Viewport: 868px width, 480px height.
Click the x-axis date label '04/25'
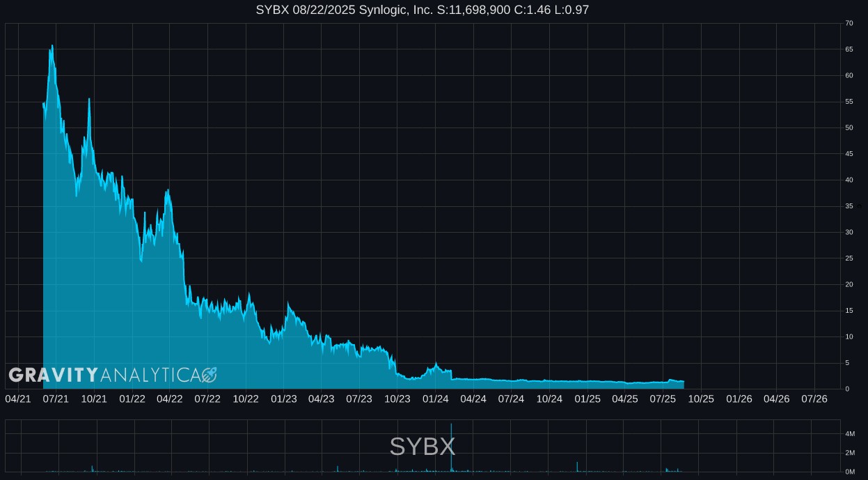point(624,399)
